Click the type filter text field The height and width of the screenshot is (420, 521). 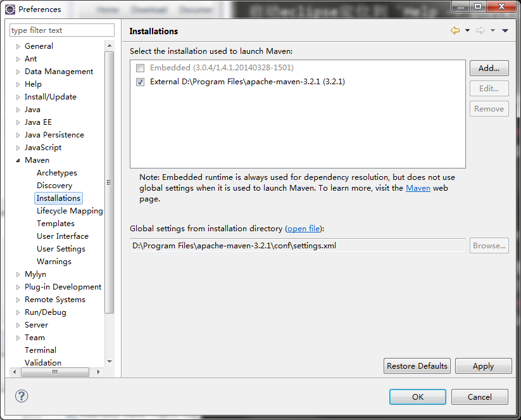pos(62,30)
